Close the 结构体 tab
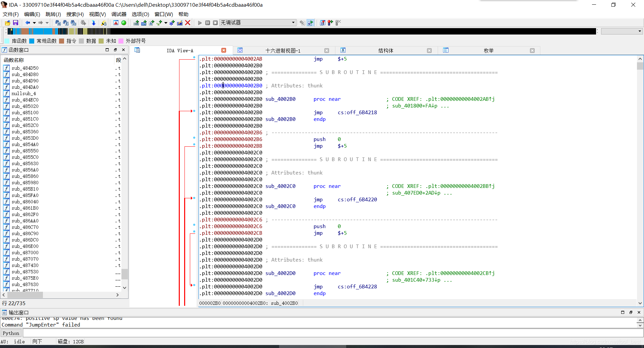 pyautogui.click(x=429, y=51)
